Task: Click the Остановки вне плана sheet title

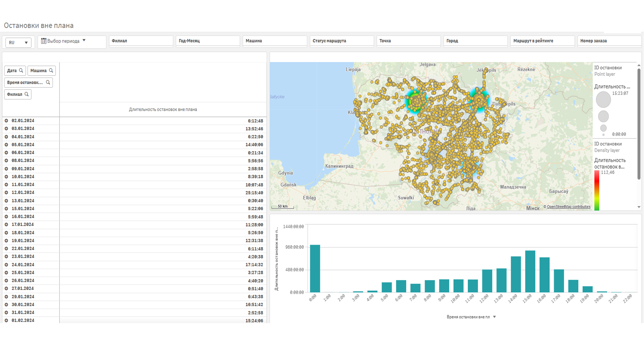Action: 39,25
